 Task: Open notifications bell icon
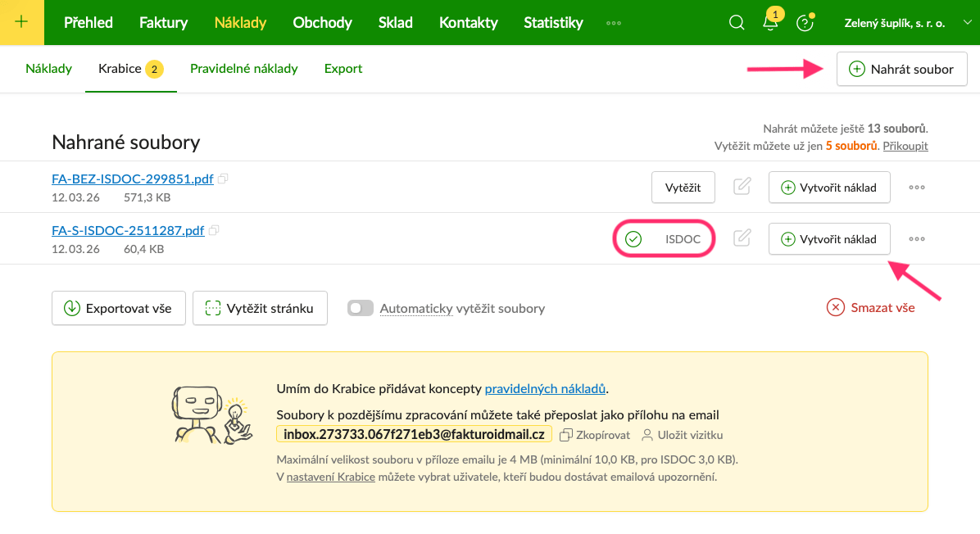[770, 23]
